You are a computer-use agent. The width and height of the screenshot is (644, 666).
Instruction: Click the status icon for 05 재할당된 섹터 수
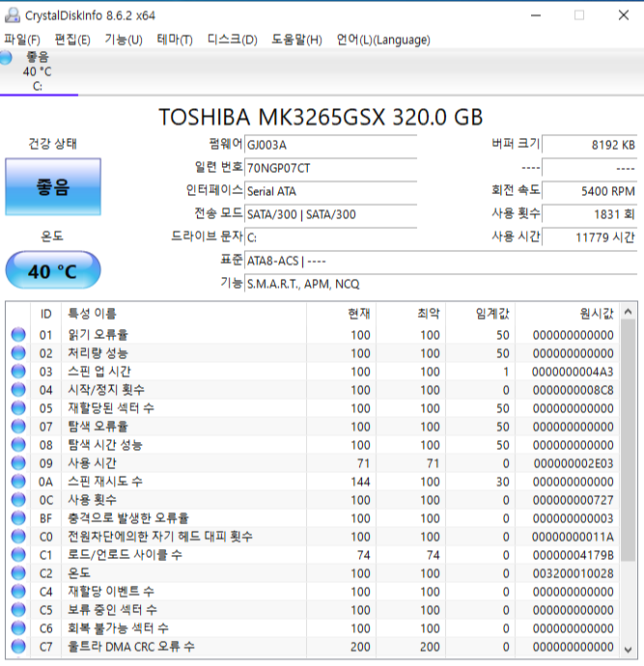tap(18, 407)
